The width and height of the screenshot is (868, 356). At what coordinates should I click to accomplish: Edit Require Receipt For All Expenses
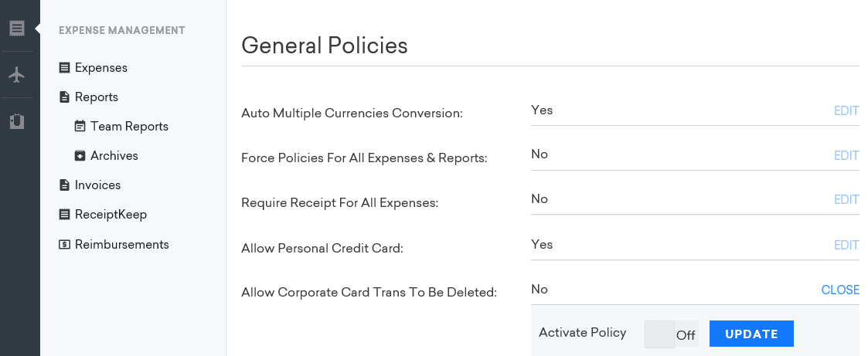846,200
